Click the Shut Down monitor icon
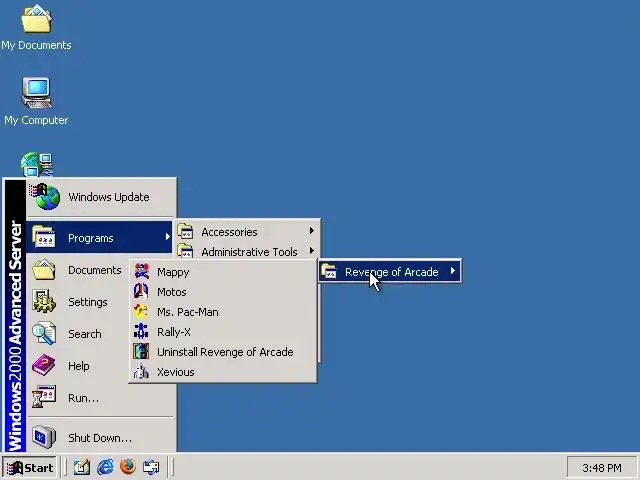The height and width of the screenshot is (480, 640). [44, 437]
